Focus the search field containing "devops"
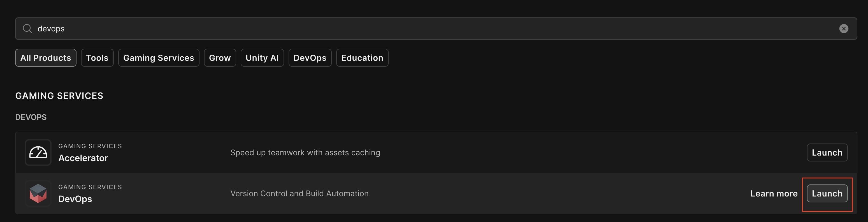 click(404, 29)
